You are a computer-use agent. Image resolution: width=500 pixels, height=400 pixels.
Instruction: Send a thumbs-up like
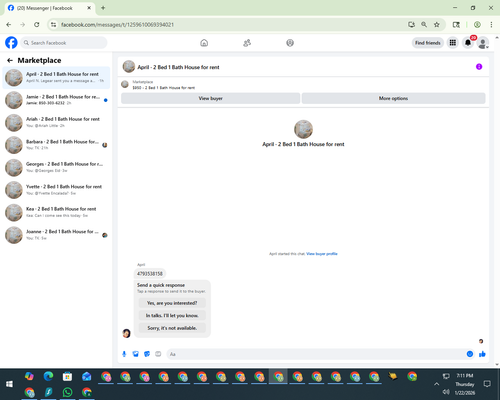tap(482, 354)
